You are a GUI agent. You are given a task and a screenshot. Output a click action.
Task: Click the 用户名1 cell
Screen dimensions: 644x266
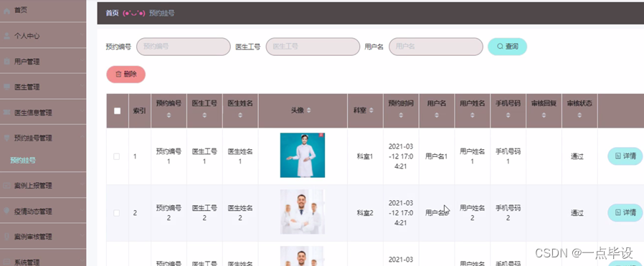pyautogui.click(x=436, y=156)
